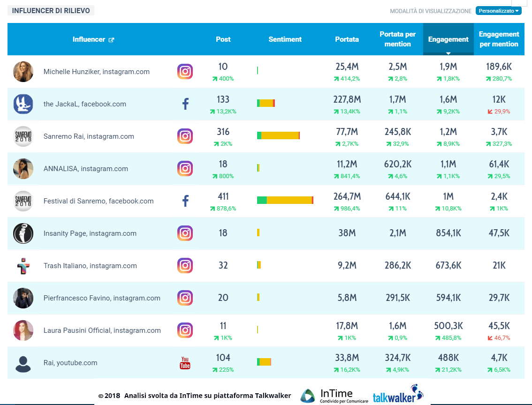Click the 316 post count

click(x=223, y=132)
